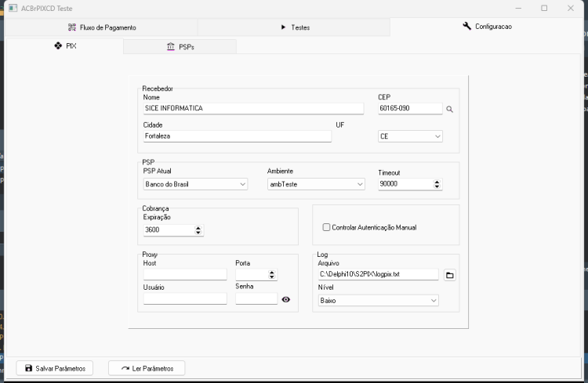Click the ACBrPIXCD Teste app icon
This screenshot has height=383, width=588.
(x=13, y=8)
